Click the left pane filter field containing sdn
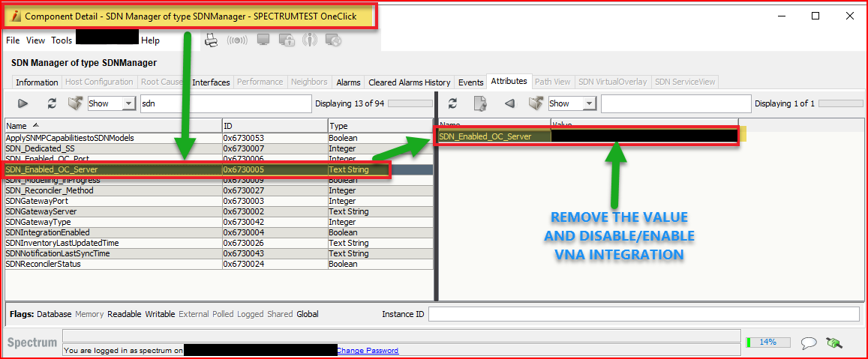 tap(226, 103)
